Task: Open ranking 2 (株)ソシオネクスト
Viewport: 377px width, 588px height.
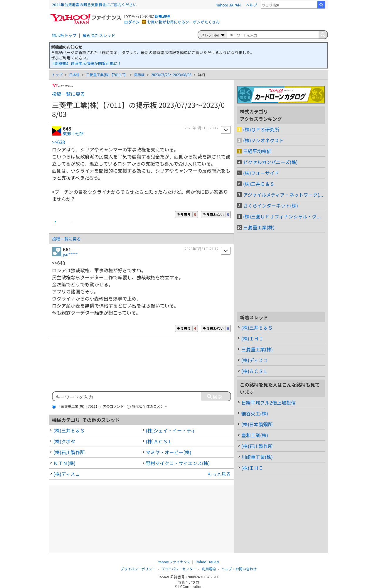Action: 263,141
